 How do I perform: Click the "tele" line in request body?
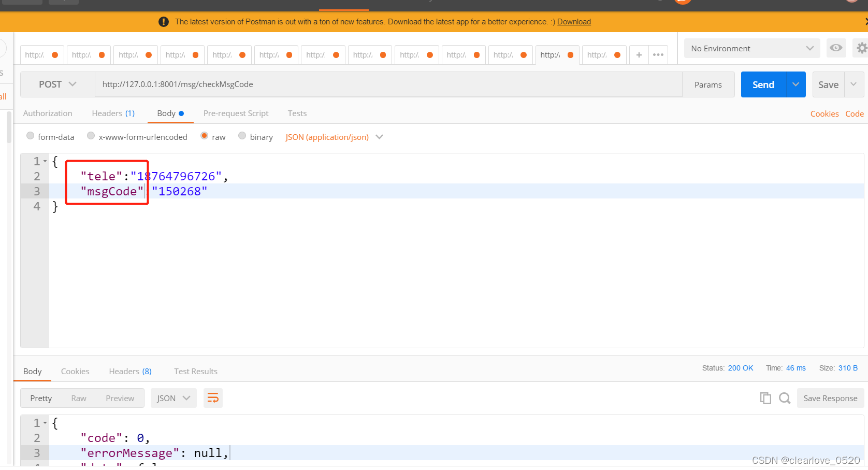tap(456, 176)
